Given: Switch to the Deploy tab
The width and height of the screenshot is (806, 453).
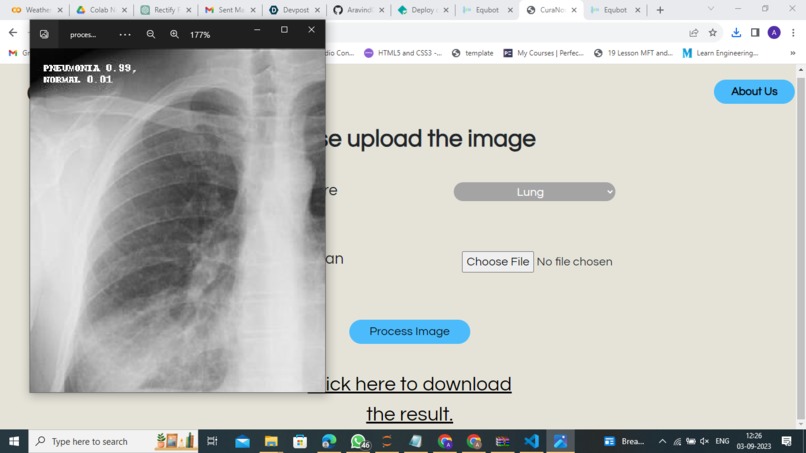Looking at the screenshot, I should coord(423,10).
